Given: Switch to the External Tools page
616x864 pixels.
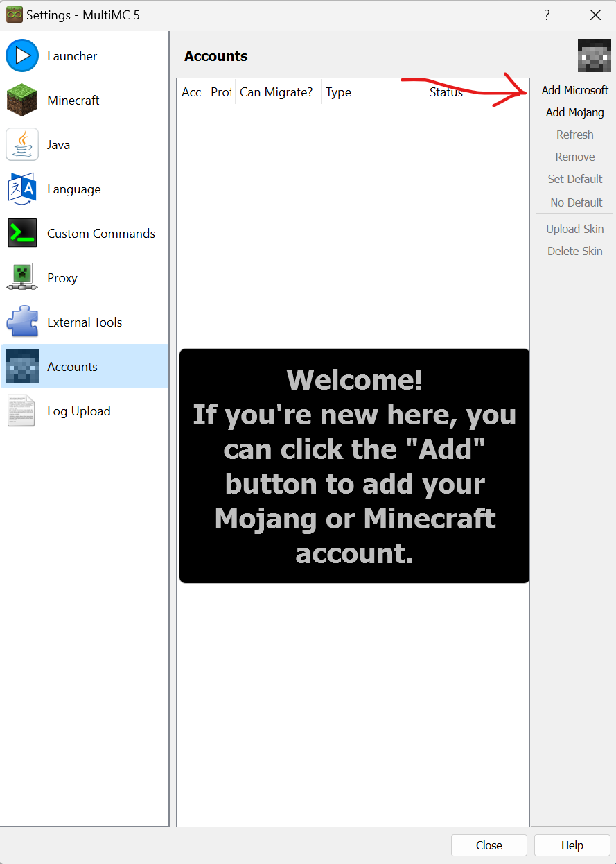Looking at the screenshot, I should [85, 322].
